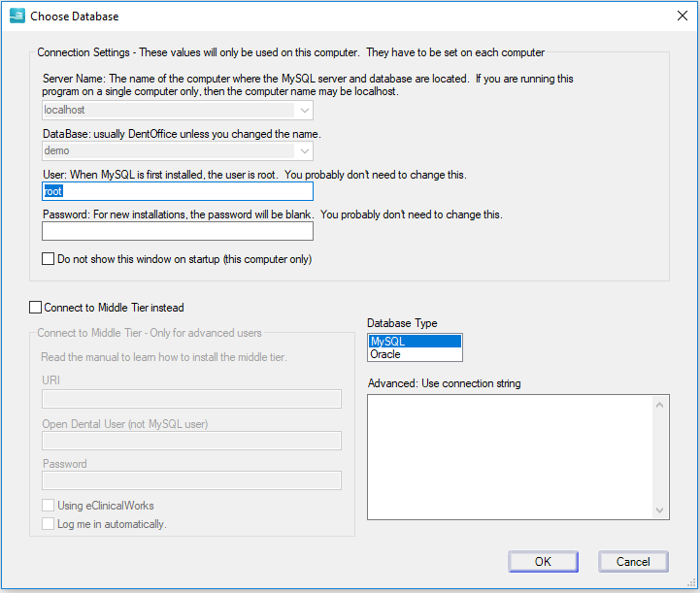700x593 pixels.
Task: Click the Cancel button
Action: click(633, 561)
